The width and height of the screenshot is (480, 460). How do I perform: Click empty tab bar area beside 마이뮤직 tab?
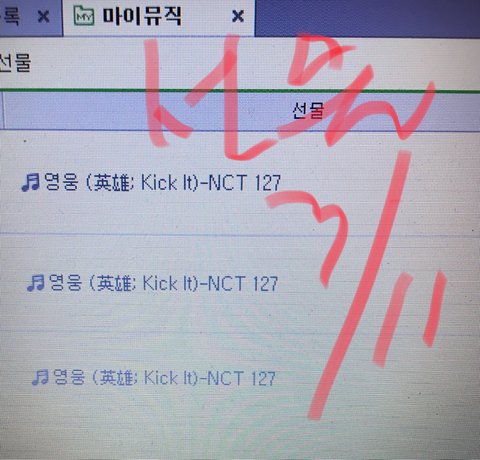tap(367, 17)
